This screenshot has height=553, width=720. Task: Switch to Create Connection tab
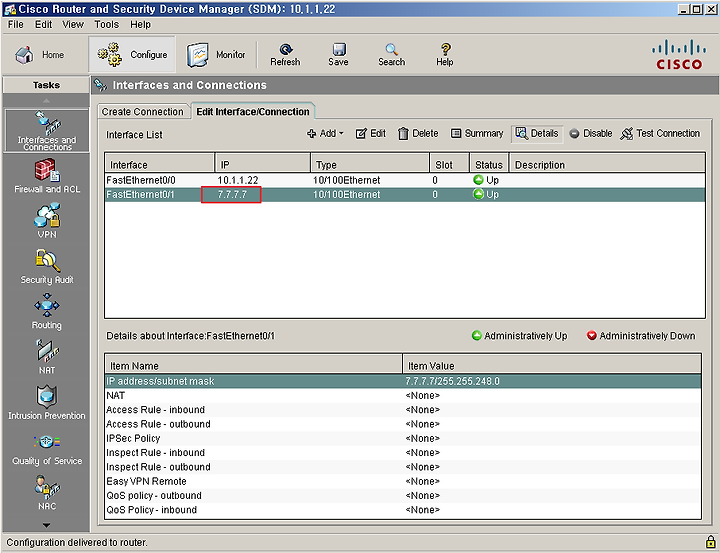[143, 112]
